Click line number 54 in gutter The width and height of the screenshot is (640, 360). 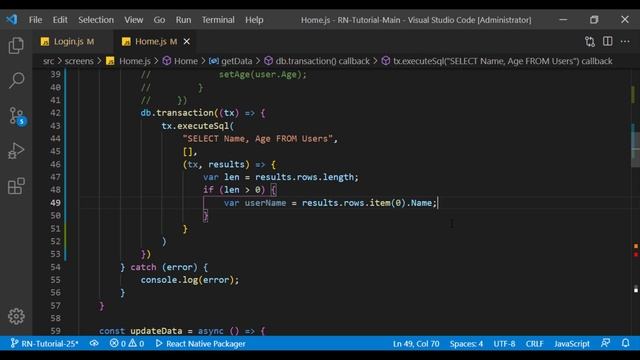(x=56, y=267)
